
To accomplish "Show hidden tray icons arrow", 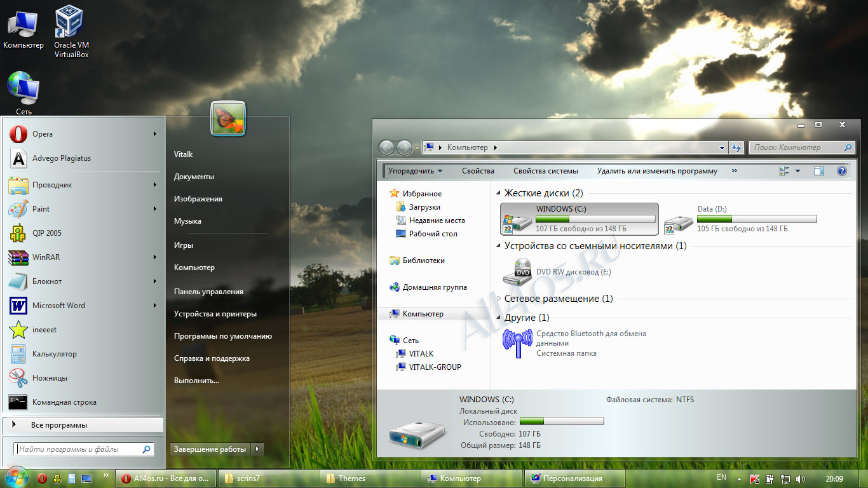I will click(x=739, y=478).
